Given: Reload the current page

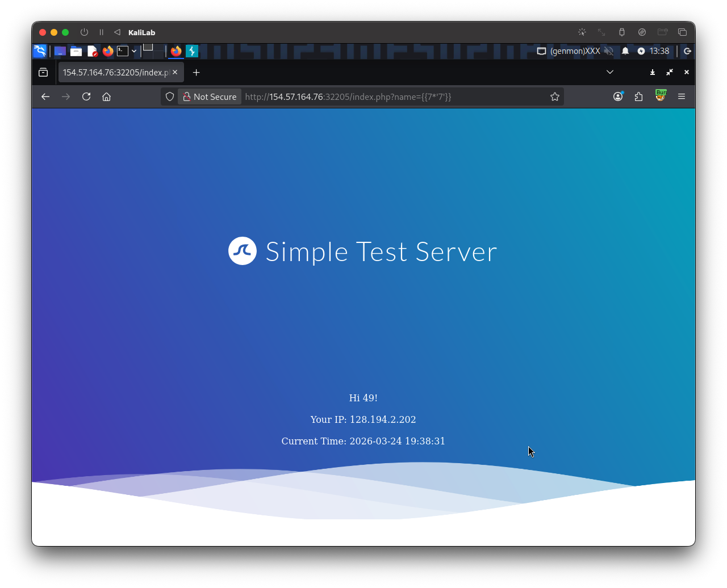Looking at the screenshot, I should 86,96.
